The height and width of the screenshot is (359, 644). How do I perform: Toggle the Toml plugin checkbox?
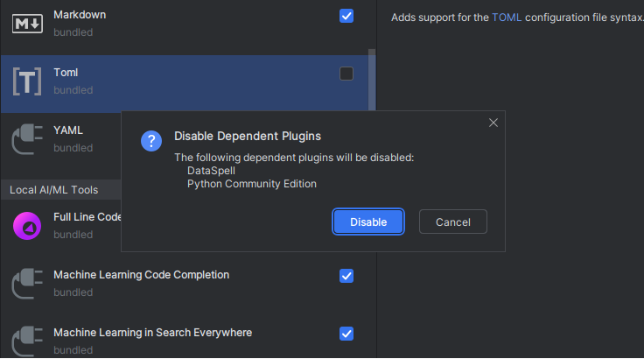point(346,74)
